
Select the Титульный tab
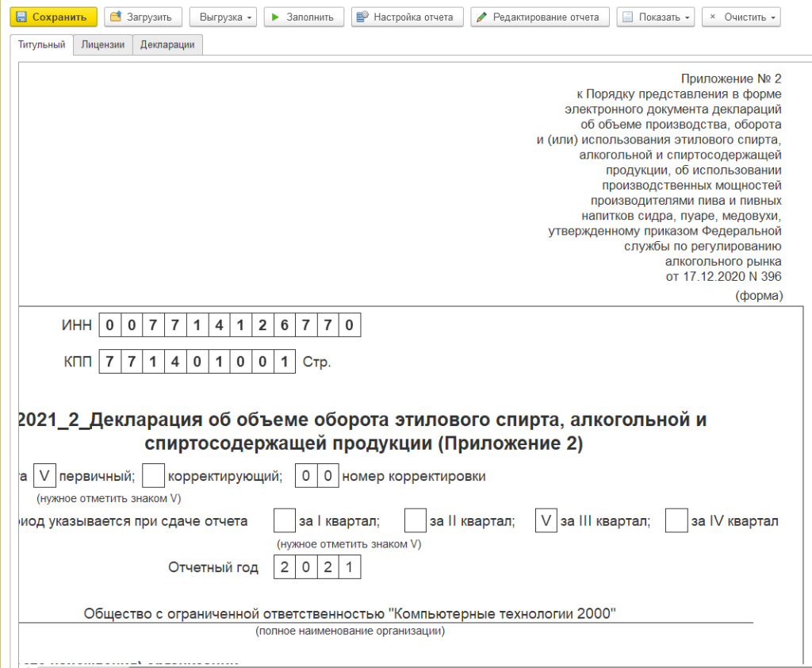pos(41,45)
